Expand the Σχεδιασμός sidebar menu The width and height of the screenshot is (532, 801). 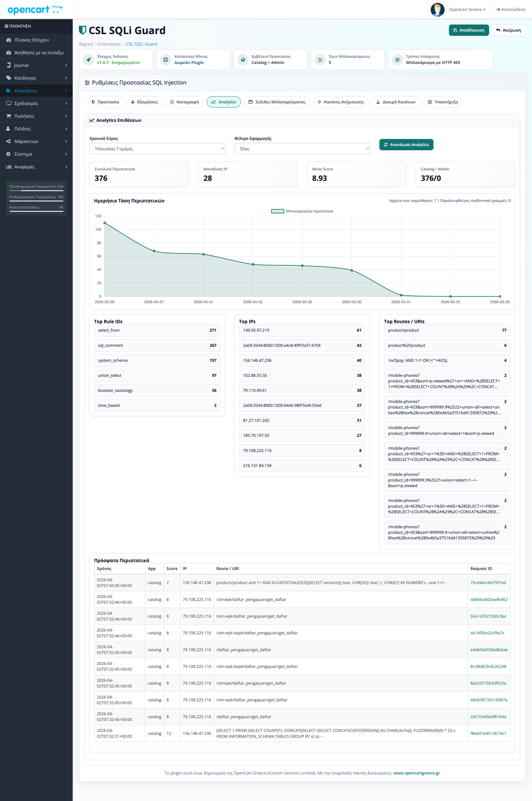(36, 103)
